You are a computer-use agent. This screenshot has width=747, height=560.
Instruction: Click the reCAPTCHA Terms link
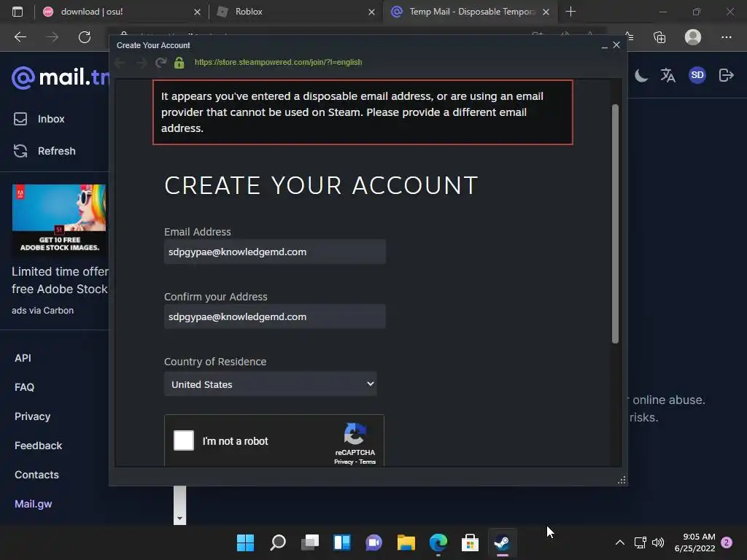[368, 462]
